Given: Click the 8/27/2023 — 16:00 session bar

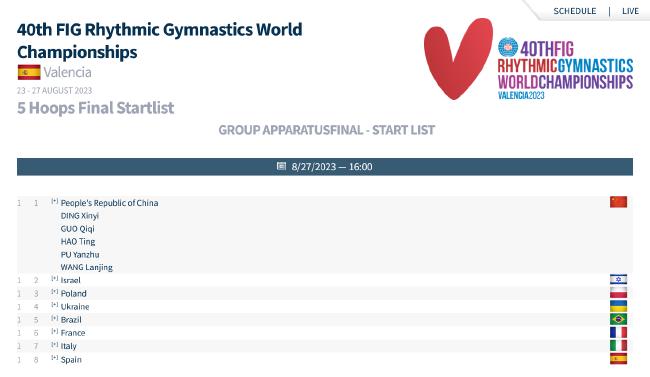Looking at the screenshot, I should tap(325, 167).
